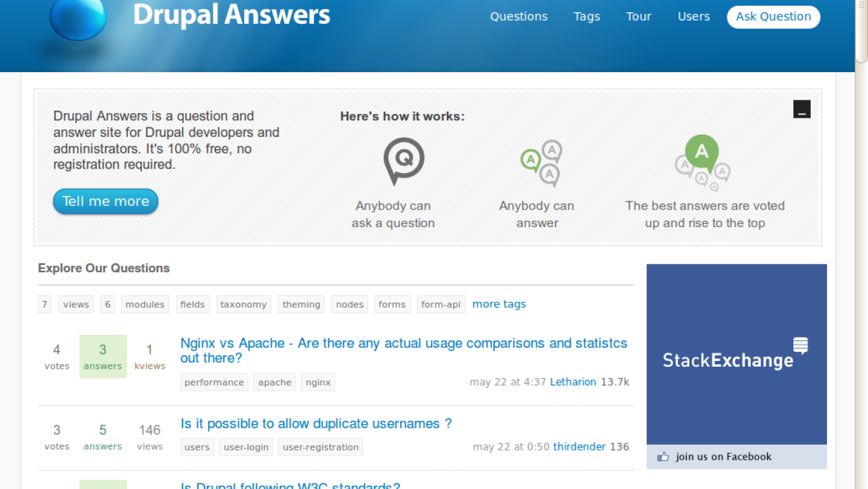Image resolution: width=868 pixels, height=489 pixels.
Task: Open Letharion's user profile
Action: click(574, 382)
